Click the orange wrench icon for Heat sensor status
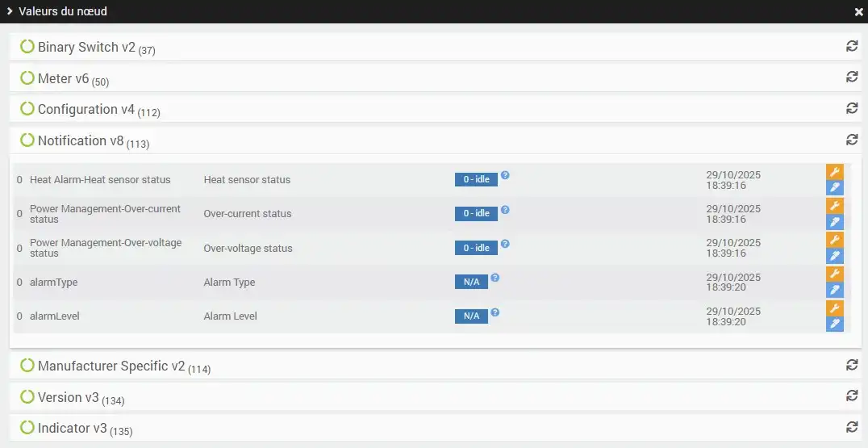Image resolution: width=868 pixels, height=448 pixels. coord(834,172)
